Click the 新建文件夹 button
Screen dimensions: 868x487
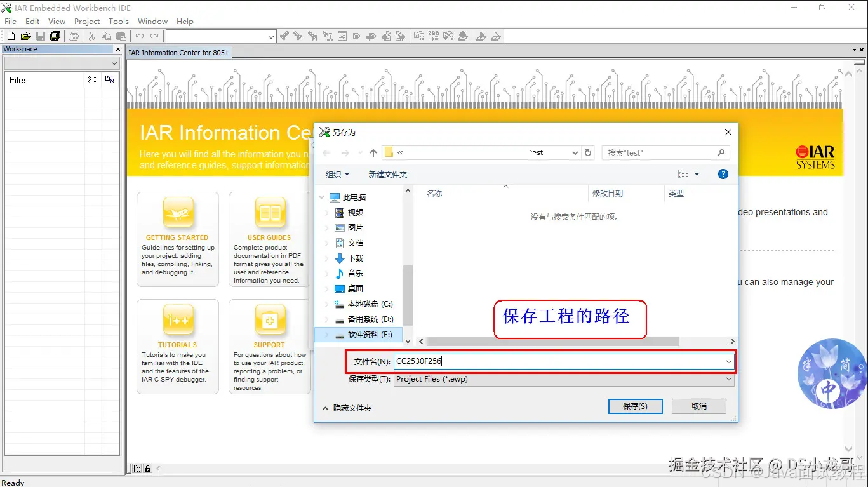[388, 174]
